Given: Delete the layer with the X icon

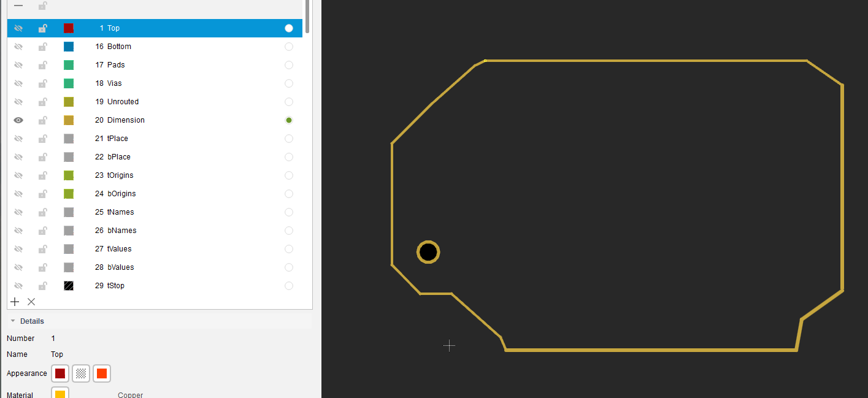Looking at the screenshot, I should (31, 302).
